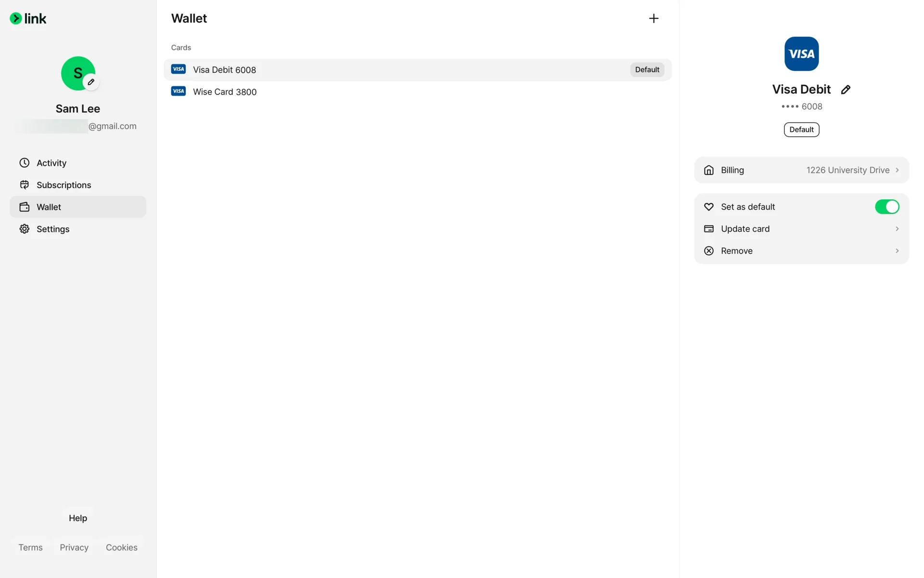Select the Wise Card 3800 row
The image size is (924, 578).
(x=418, y=92)
